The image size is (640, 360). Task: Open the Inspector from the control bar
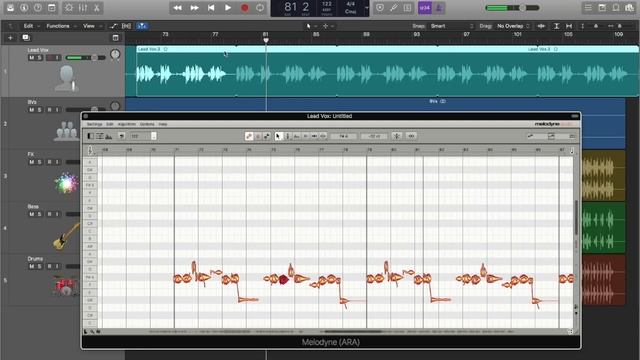click(24, 8)
